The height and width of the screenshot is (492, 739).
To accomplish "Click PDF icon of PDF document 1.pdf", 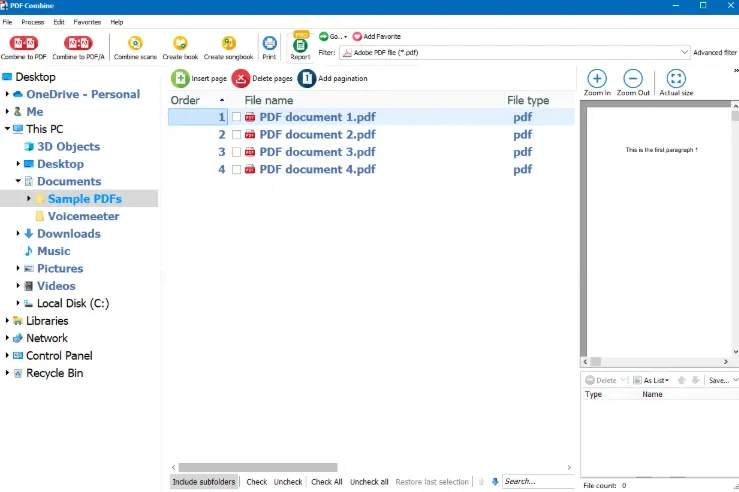I will tap(250, 117).
